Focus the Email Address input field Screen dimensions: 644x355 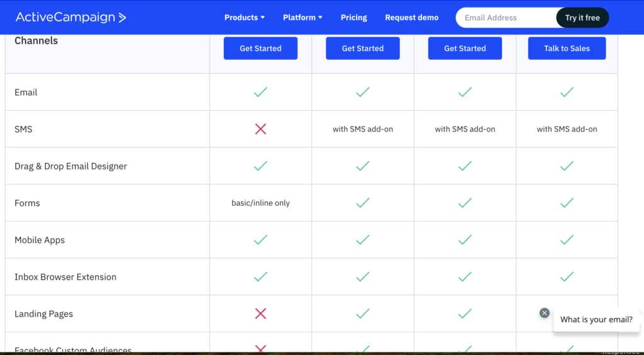coord(506,18)
